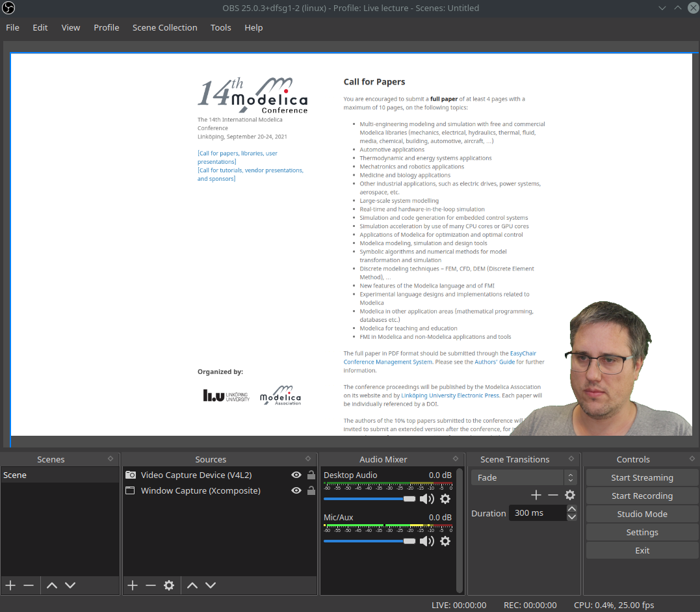Undock the Sources panel float icon
Viewport: 700px width, 612px height.
pos(308,459)
